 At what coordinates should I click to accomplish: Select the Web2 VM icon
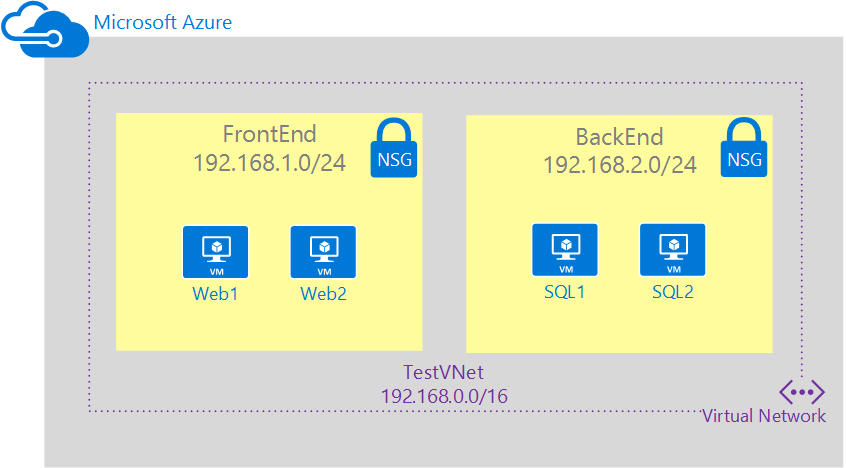pos(323,252)
